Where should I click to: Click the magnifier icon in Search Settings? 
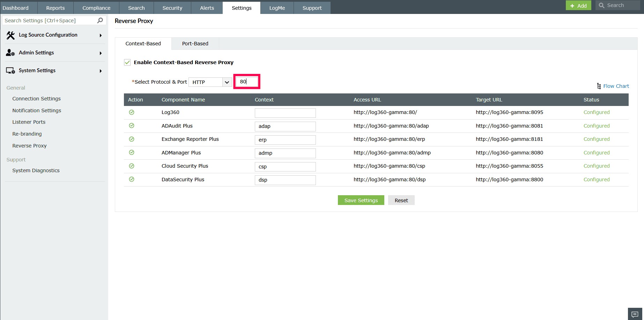[x=100, y=21]
